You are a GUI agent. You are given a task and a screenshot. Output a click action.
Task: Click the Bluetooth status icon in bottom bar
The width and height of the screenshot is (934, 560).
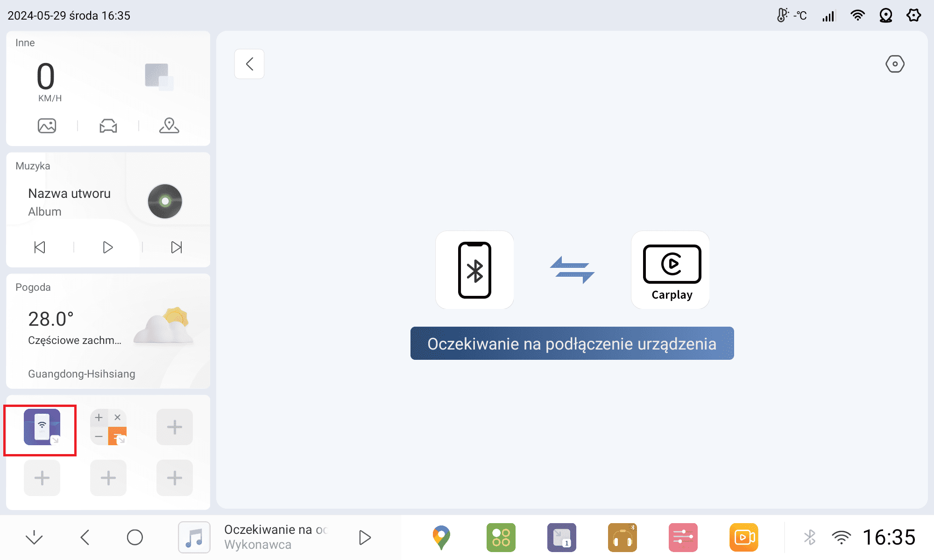point(810,538)
